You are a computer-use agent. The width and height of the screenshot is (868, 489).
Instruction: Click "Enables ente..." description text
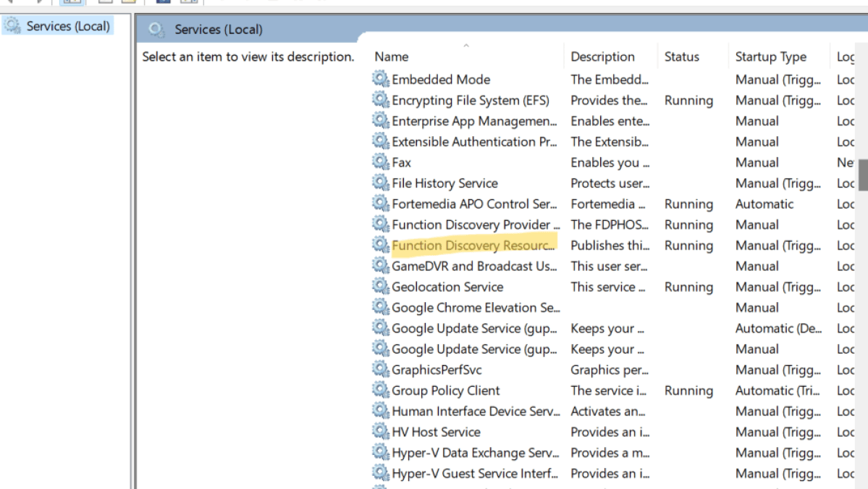[x=610, y=121]
